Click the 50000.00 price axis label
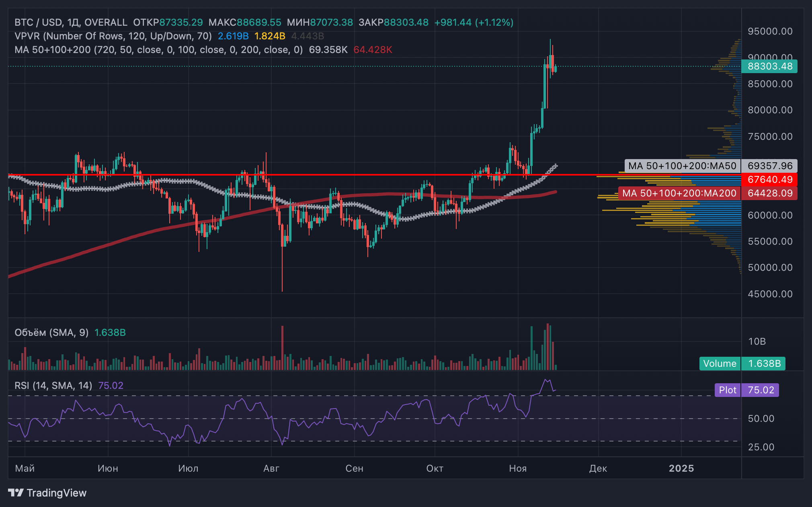This screenshot has width=812, height=507. point(770,268)
